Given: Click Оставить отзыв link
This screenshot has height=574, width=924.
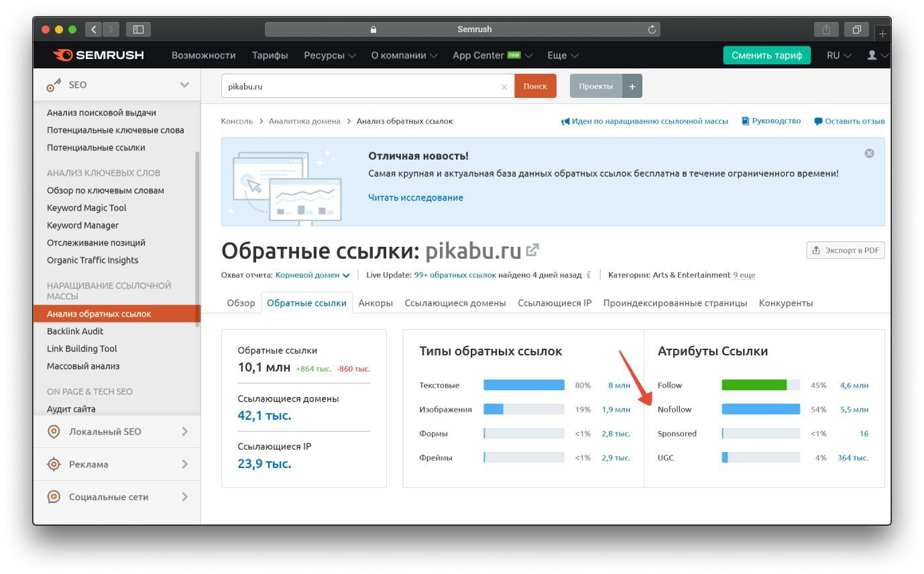Looking at the screenshot, I should click(x=850, y=121).
